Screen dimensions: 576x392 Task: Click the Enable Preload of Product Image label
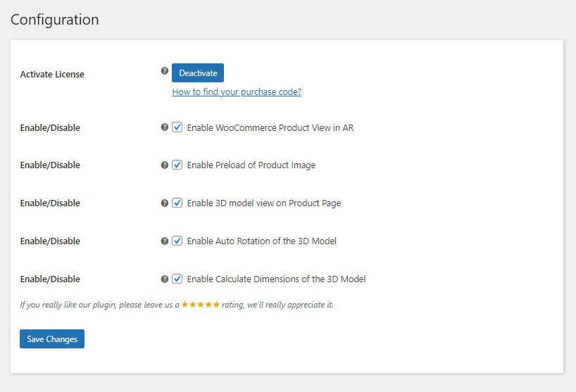pos(251,165)
